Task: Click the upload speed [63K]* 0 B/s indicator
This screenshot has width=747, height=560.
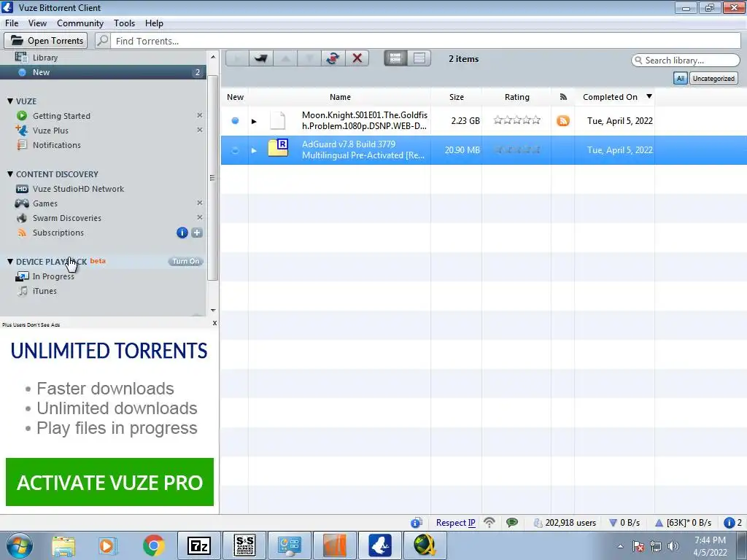Action: [683, 522]
